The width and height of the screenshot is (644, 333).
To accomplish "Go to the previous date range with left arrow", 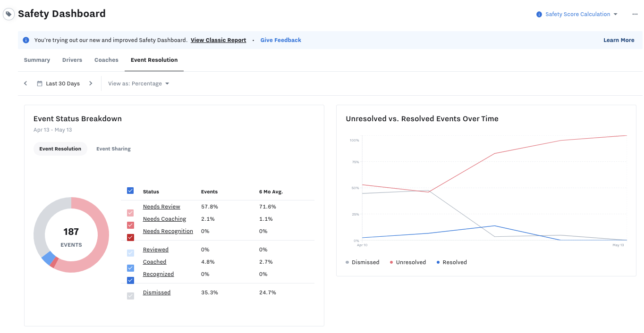I will tap(25, 83).
